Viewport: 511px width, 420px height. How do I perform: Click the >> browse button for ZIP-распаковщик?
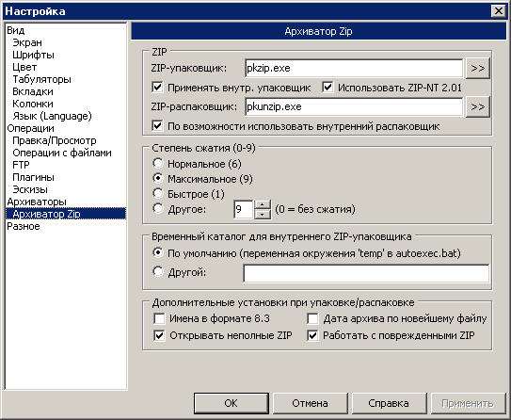(478, 106)
